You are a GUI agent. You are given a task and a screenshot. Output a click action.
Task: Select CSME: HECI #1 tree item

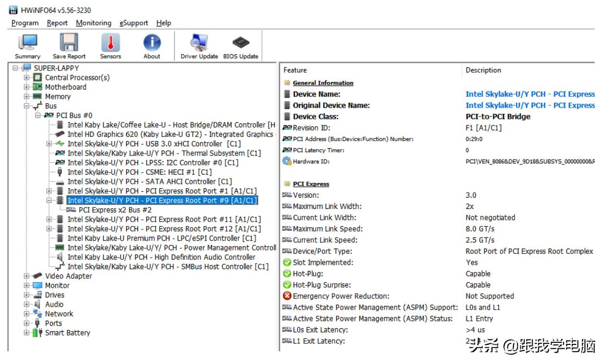140,172
